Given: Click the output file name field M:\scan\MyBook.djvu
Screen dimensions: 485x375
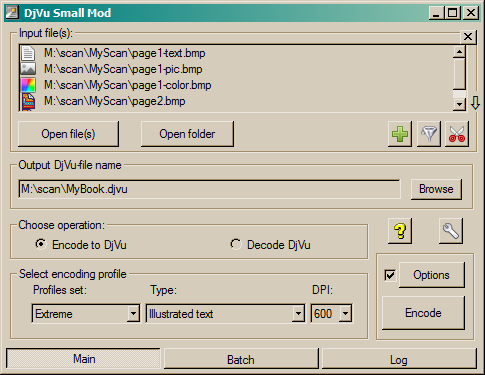Looking at the screenshot, I should tap(209, 189).
